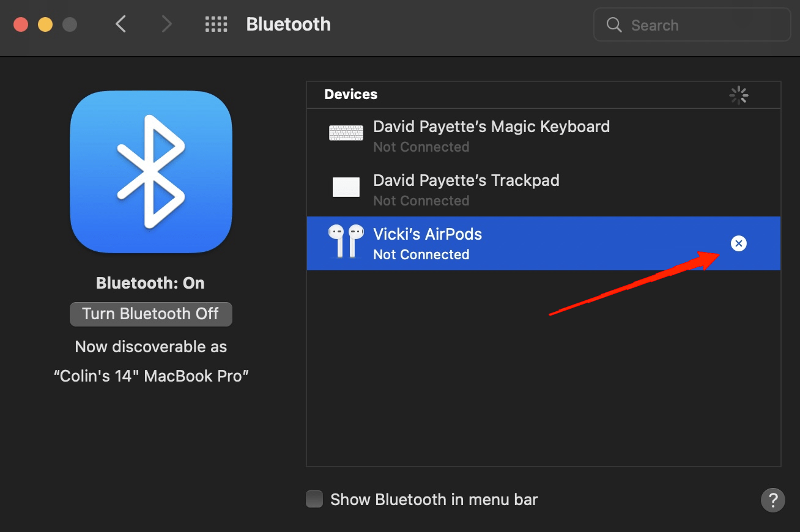This screenshot has height=532, width=800.
Task: Click the spinning scan indicator above devices
Action: (x=738, y=95)
